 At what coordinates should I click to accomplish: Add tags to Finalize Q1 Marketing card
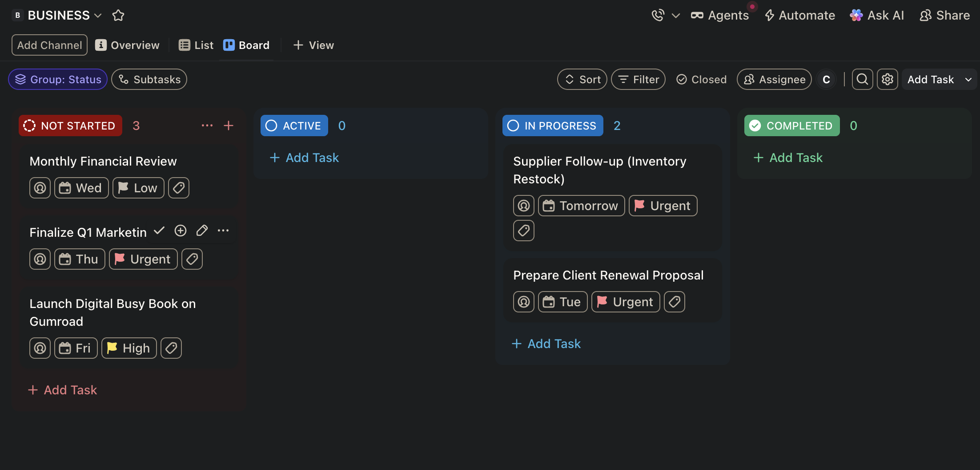coord(192,259)
